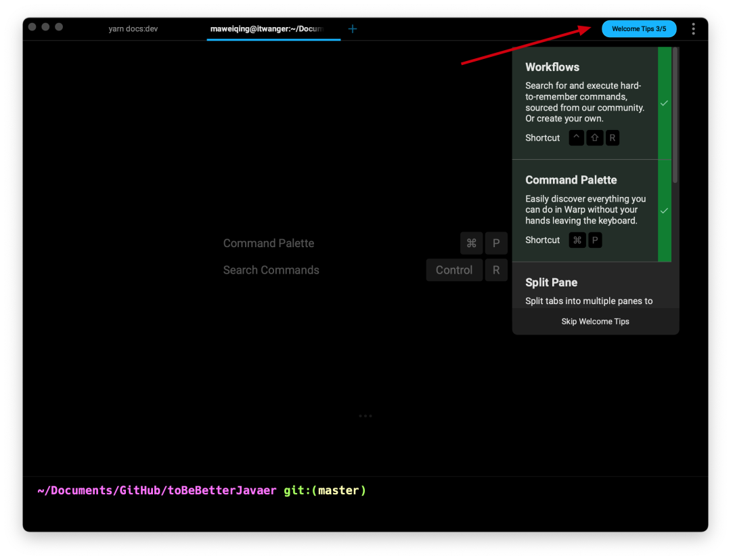
Task: Click the R keycap beside Search Commands
Action: pyautogui.click(x=496, y=270)
